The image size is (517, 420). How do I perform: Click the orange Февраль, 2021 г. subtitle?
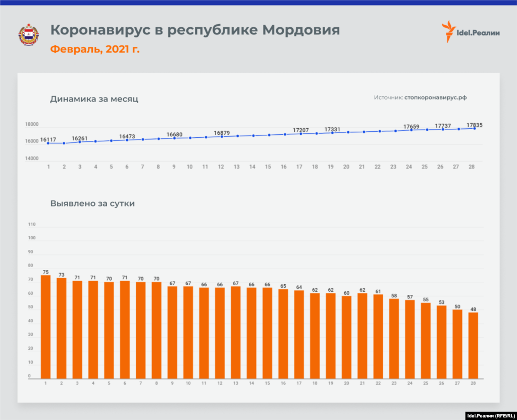coord(95,49)
